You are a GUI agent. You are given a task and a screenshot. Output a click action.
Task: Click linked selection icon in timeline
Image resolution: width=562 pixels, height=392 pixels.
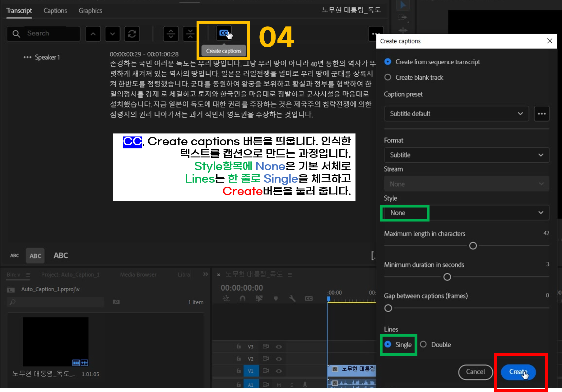259,298
